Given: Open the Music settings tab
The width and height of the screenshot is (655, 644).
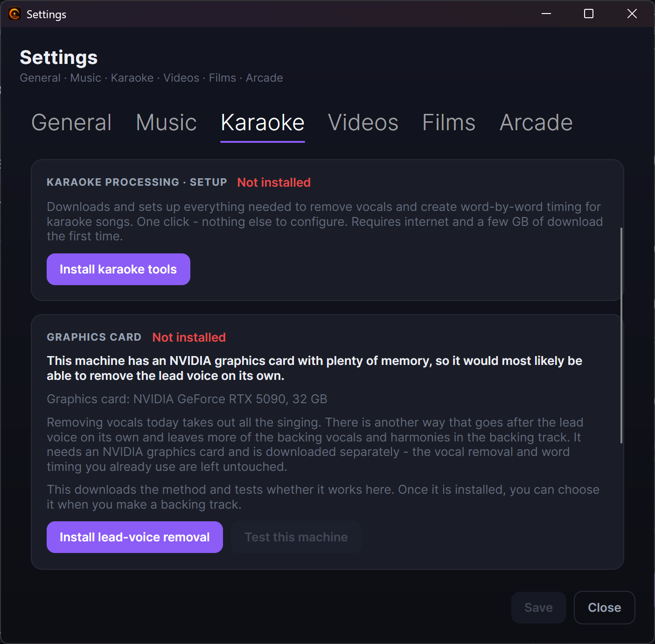Looking at the screenshot, I should 166,123.
